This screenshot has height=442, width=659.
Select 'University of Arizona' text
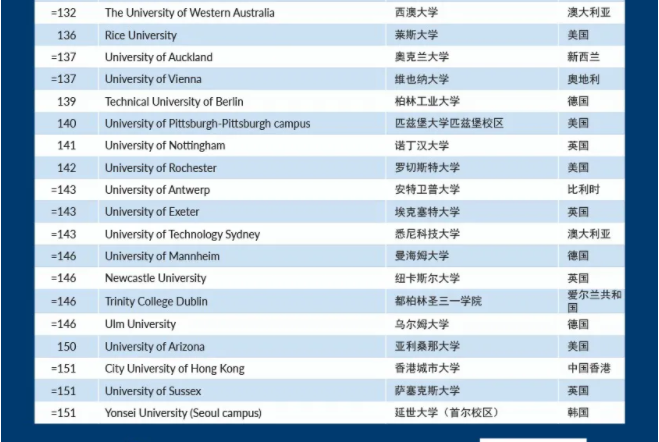pos(155,347)
